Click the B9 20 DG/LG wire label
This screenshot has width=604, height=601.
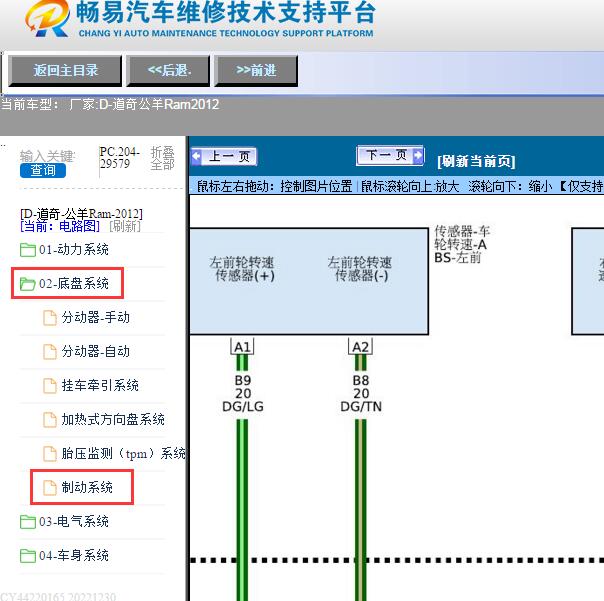pos(243,393)
